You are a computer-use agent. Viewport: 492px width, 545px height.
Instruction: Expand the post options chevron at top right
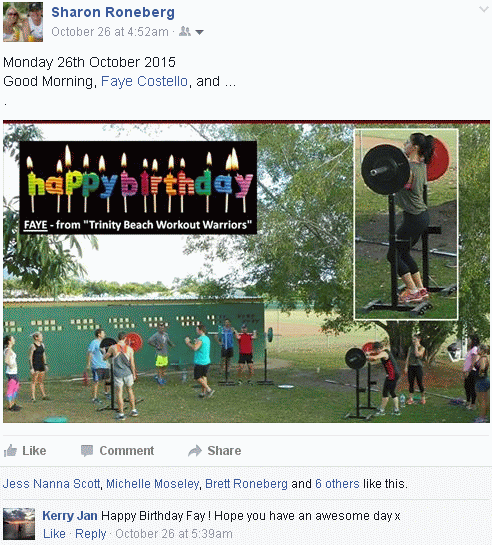pos(484,9)
